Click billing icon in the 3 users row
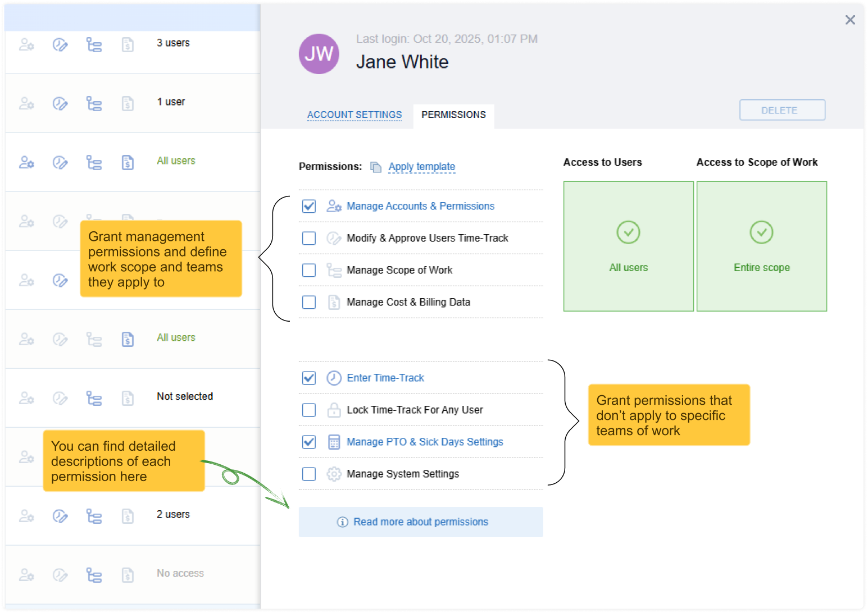Image resolution: width=868 pixels, height=613 pixels. pos(128,44)
